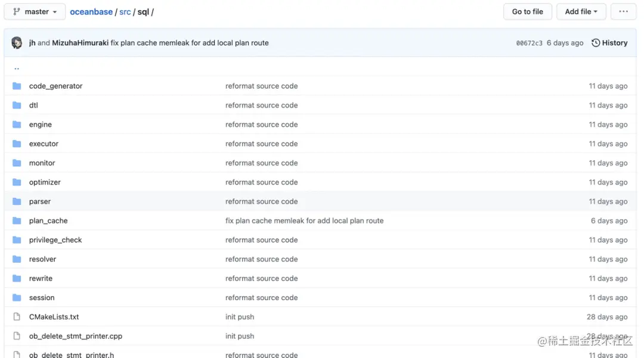Click the dtl folder icon
Viewport: 644px width, 358px height.
(x=17, y=105)
